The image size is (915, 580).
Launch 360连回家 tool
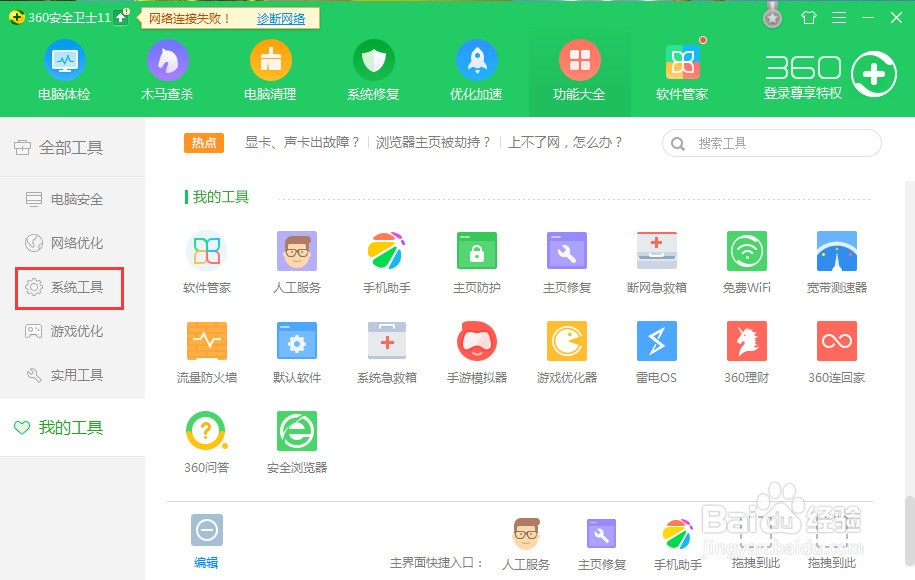[837, 352]
